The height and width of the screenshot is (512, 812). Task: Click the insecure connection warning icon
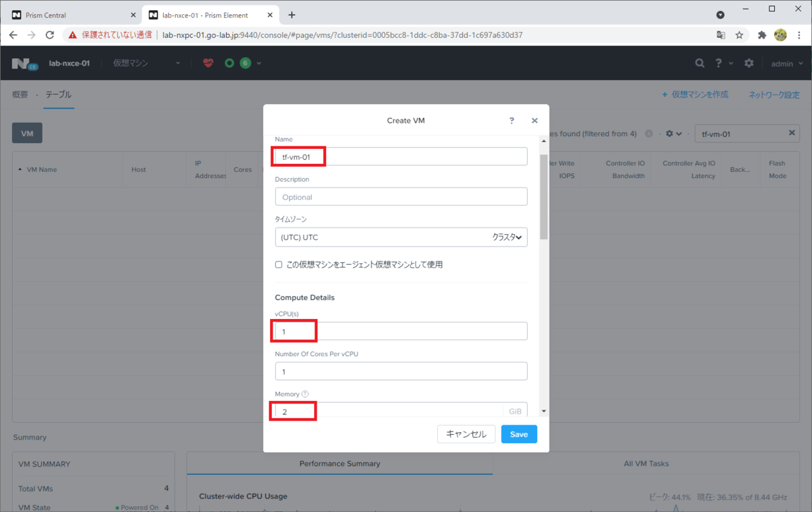click(x=72, y=35)
